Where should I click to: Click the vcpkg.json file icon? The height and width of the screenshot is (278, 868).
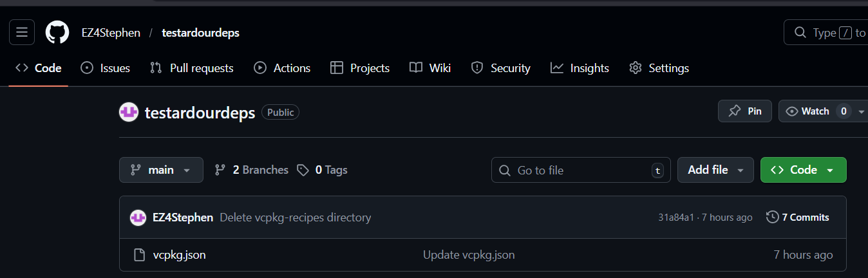pos(139,255)
